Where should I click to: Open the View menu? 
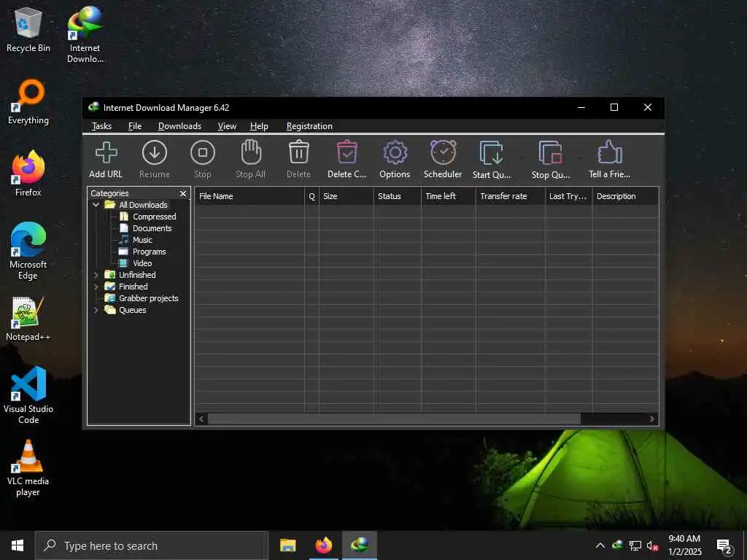(x=227, y=126)
